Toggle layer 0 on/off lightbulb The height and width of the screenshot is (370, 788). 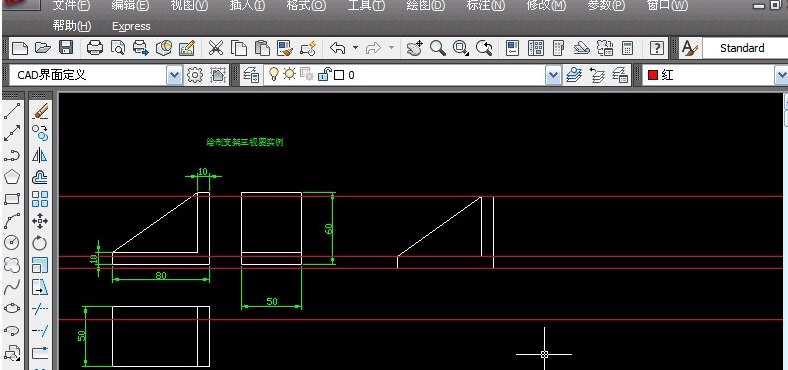(x=273, y=74)
